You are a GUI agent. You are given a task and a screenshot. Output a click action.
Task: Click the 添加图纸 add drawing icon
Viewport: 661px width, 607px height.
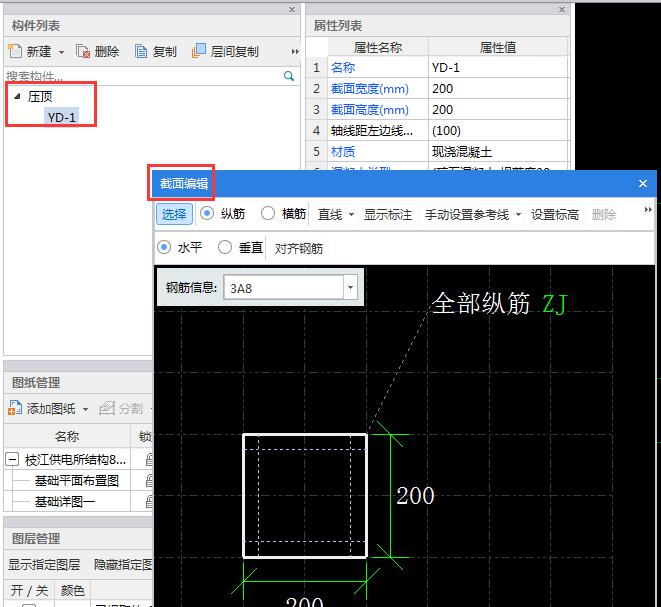pyautogui.click(x=15, y=408)
